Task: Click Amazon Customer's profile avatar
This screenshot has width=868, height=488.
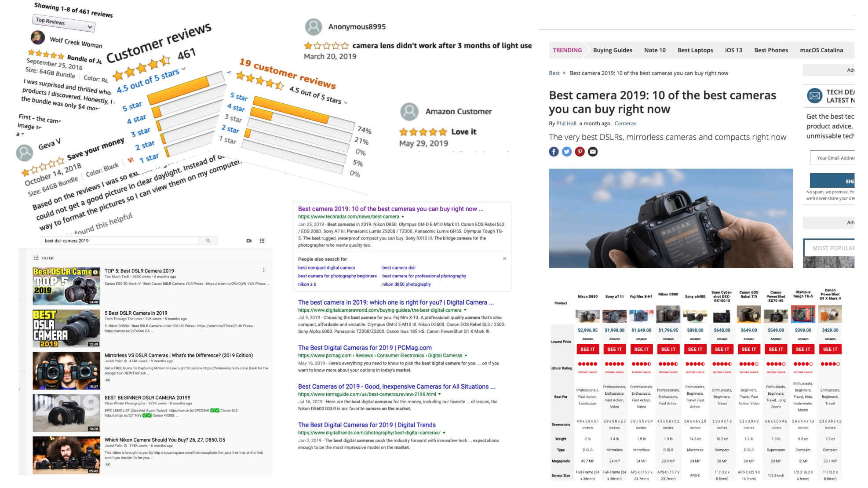Action: click(409, 112)
